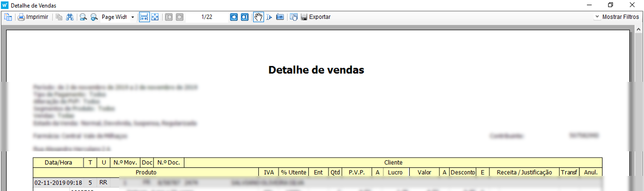This screenshot has height=191, width=644.
Task: Go to the previous page
Action: pos(180,17)
